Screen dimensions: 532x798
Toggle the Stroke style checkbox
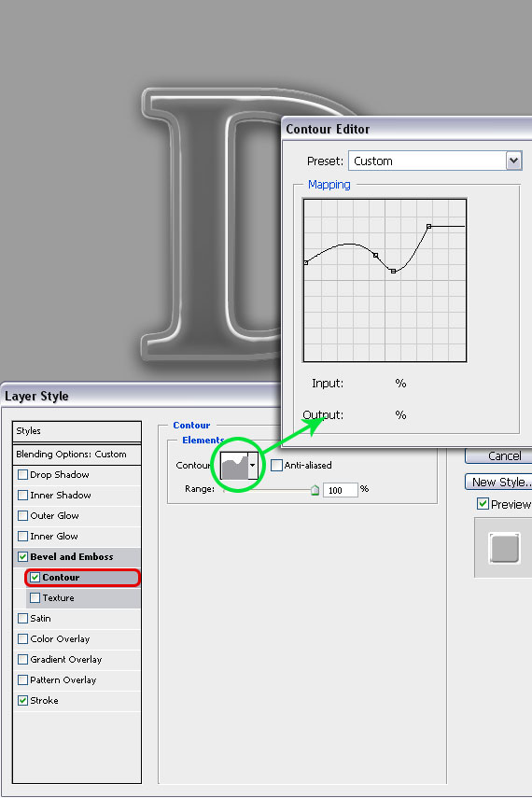(x=23, y=700)
